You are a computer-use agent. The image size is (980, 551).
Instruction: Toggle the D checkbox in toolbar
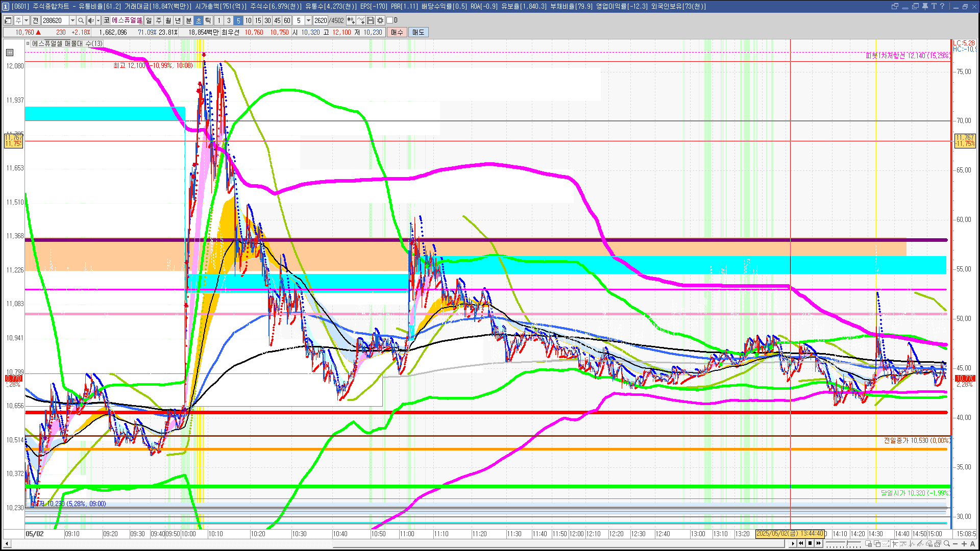[x=390, y=20]
